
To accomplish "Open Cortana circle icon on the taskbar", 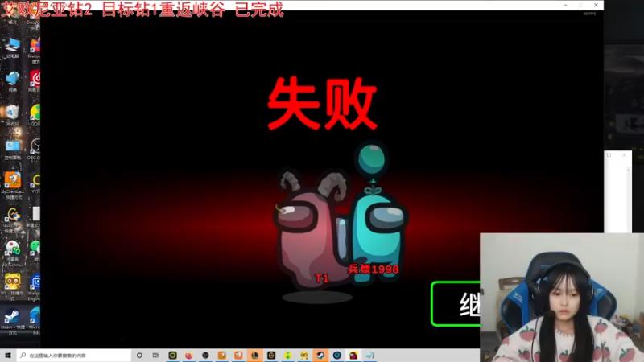I will coord(139,356).
